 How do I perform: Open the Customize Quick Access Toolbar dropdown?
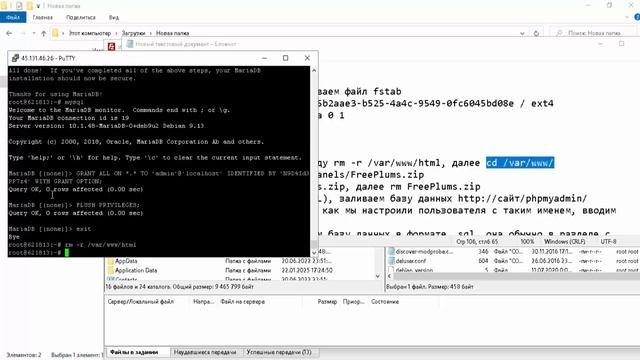tap(38, 6)
